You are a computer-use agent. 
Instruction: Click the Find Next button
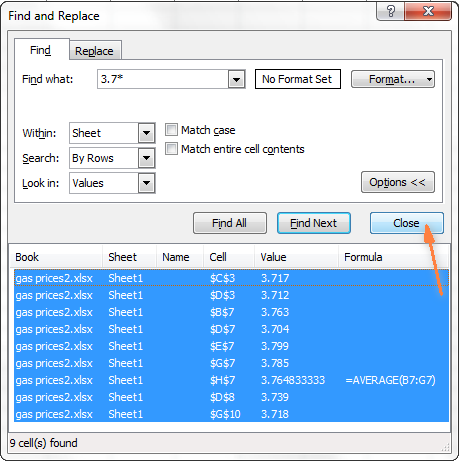click(314, 223)
